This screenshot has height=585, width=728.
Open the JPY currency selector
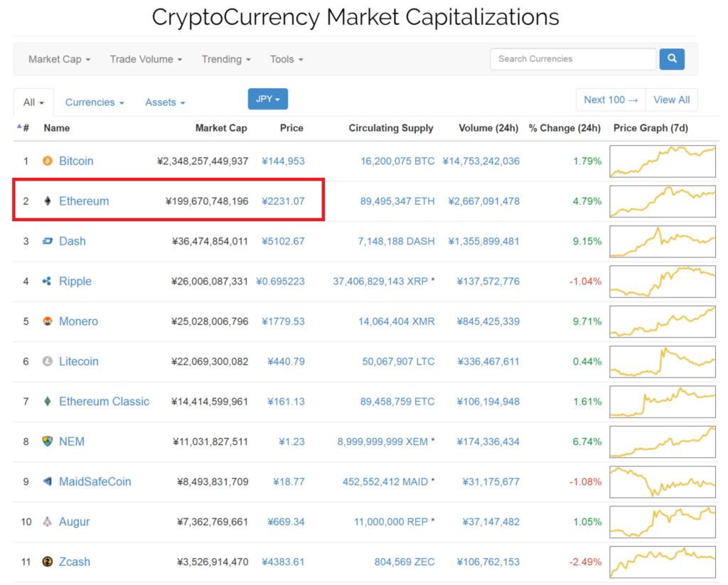268,99
